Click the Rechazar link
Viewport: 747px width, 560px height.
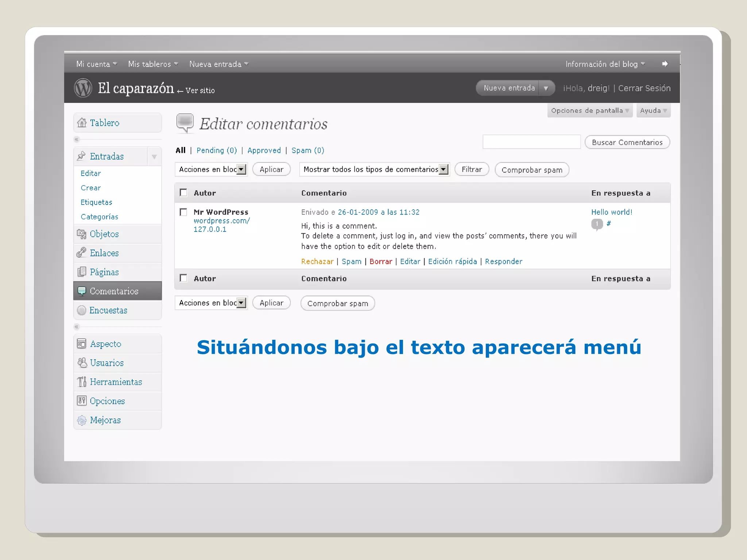[317, 261]
